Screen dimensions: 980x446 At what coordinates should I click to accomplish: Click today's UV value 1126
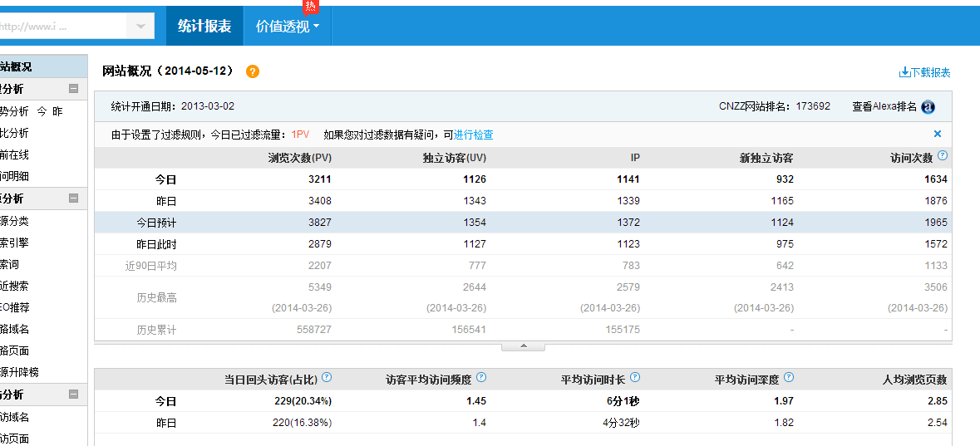pyautogui.click(x=475, y=179)
